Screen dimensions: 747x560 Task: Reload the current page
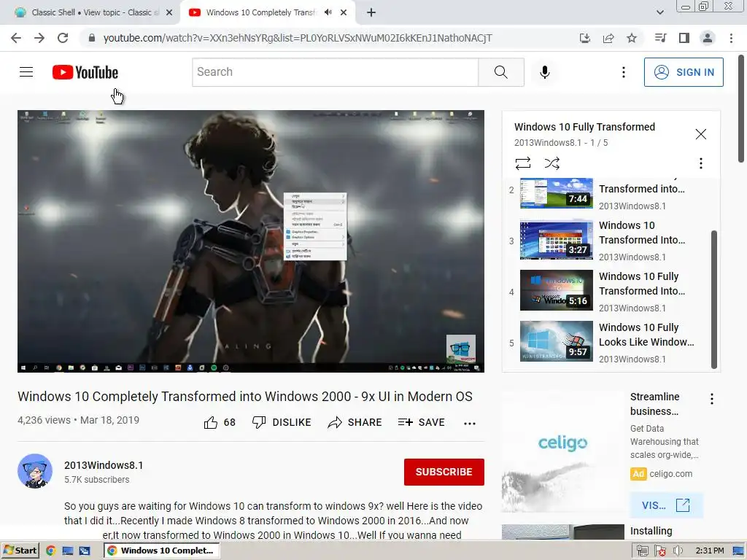63,38
